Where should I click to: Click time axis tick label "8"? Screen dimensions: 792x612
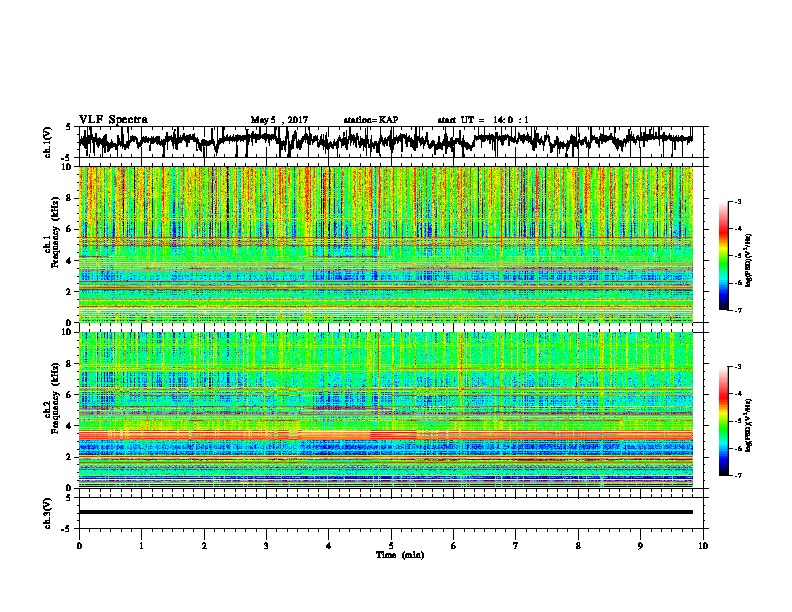click(578, 546)
